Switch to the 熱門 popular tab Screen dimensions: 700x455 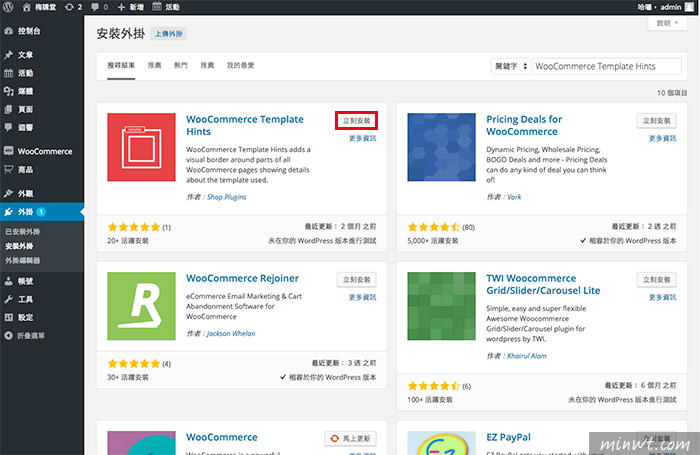point(181,66)
